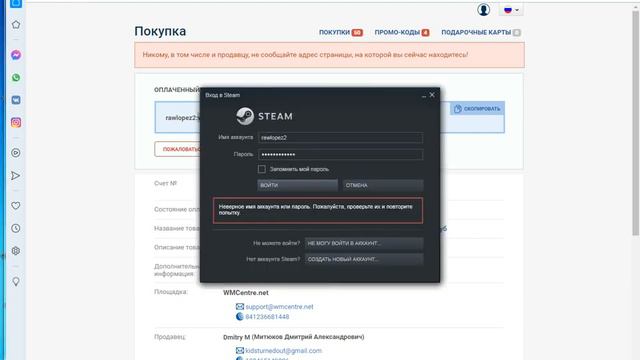Open Instagram in the sidebar
The width and height of the screenshot is (640, 360).
coord(16,122)
